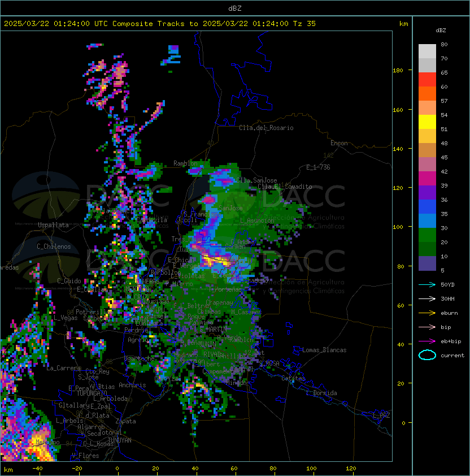Click the 'C_Chilenos' map label
Viewport: 470px width, 476px height.
54,246
